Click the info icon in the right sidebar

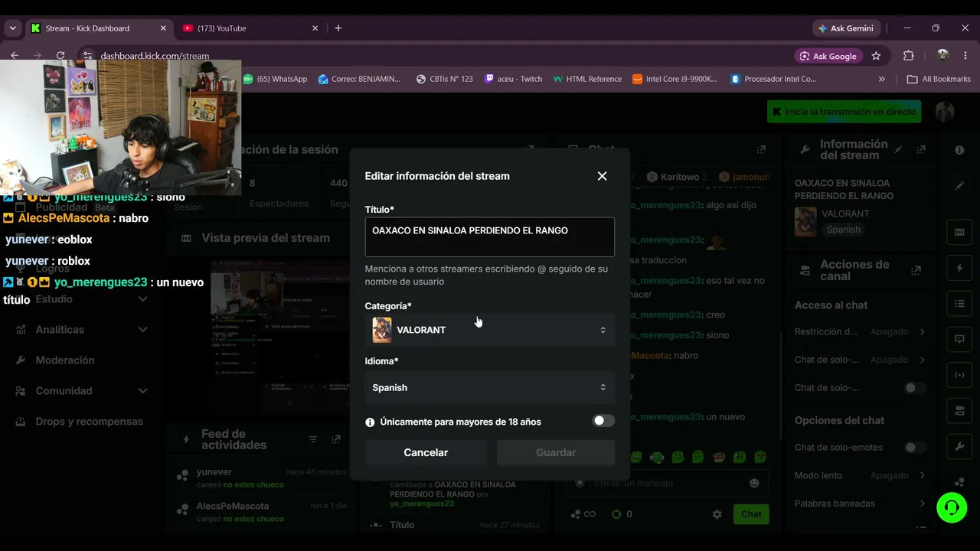point(959,150)
